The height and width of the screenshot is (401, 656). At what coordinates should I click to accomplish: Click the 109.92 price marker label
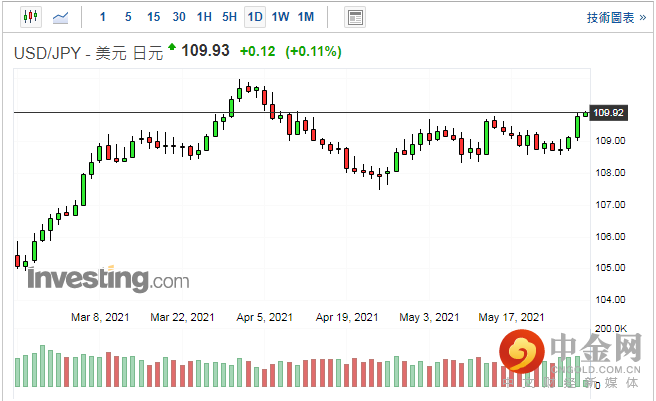point(608,113)
